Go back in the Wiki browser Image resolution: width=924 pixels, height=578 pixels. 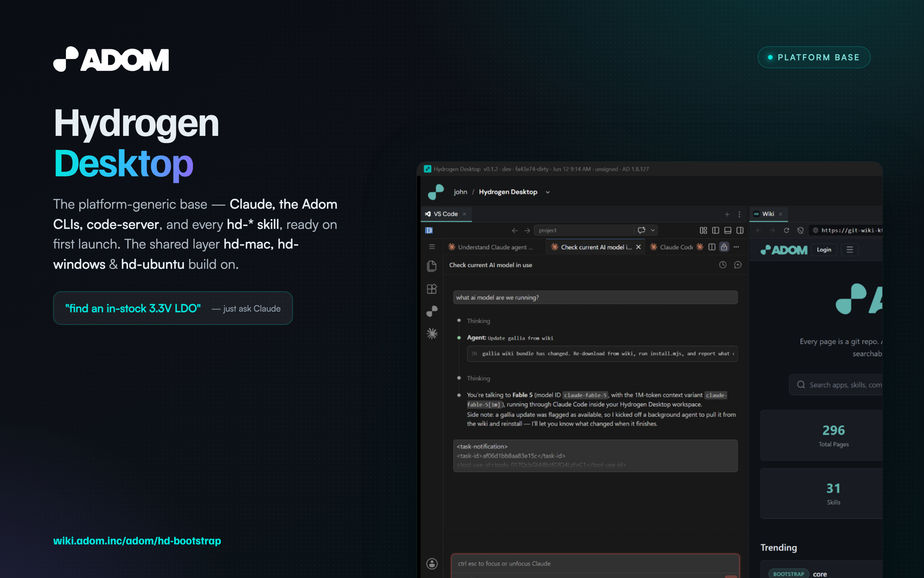coord(759,230)
